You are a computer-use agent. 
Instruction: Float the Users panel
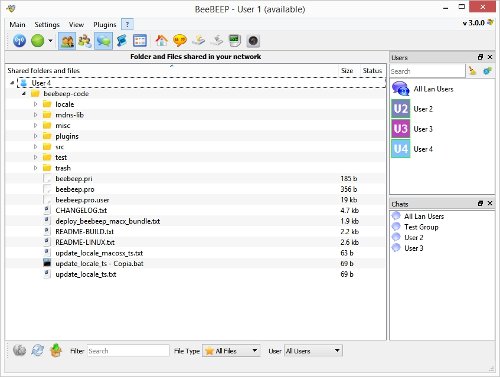click(x=480, y=57)
